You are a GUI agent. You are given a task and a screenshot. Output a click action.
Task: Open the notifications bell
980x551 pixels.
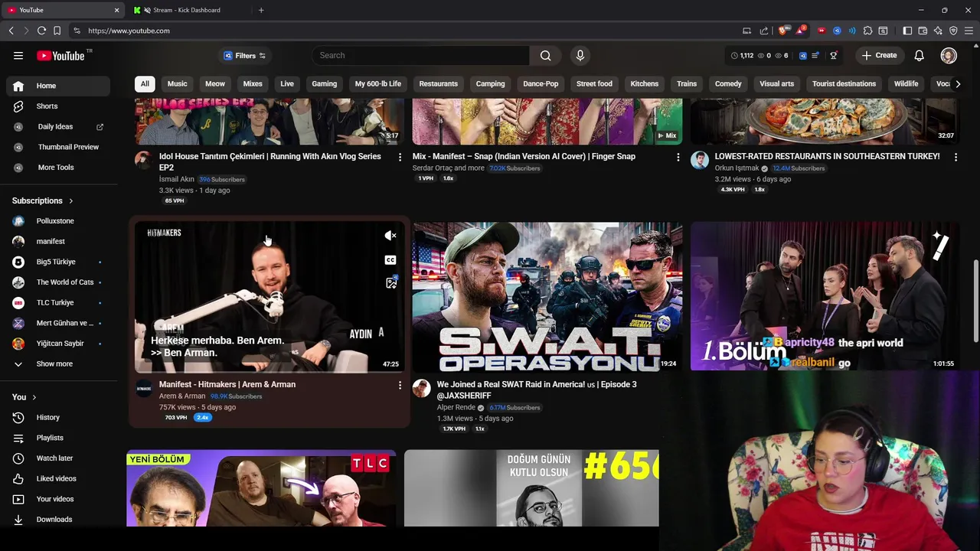coord(919,55)
